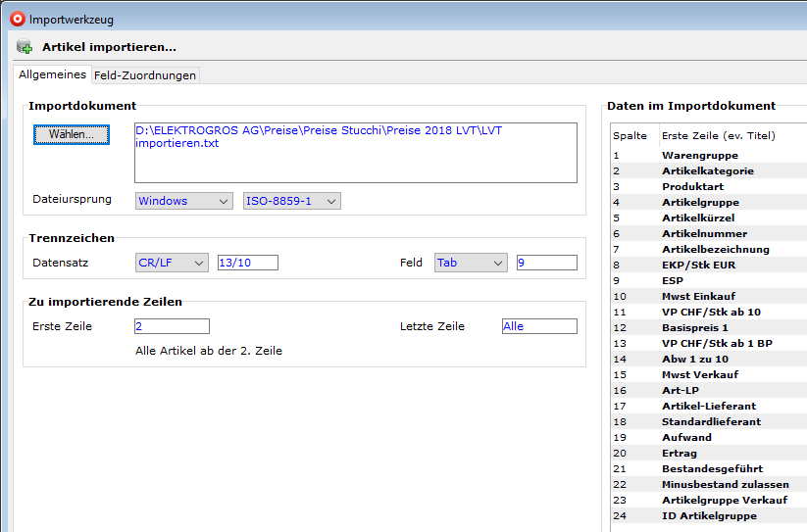Click the Erste Zeile input field
The width and height of the screenshot is (807, 532).
click(172, 326)
